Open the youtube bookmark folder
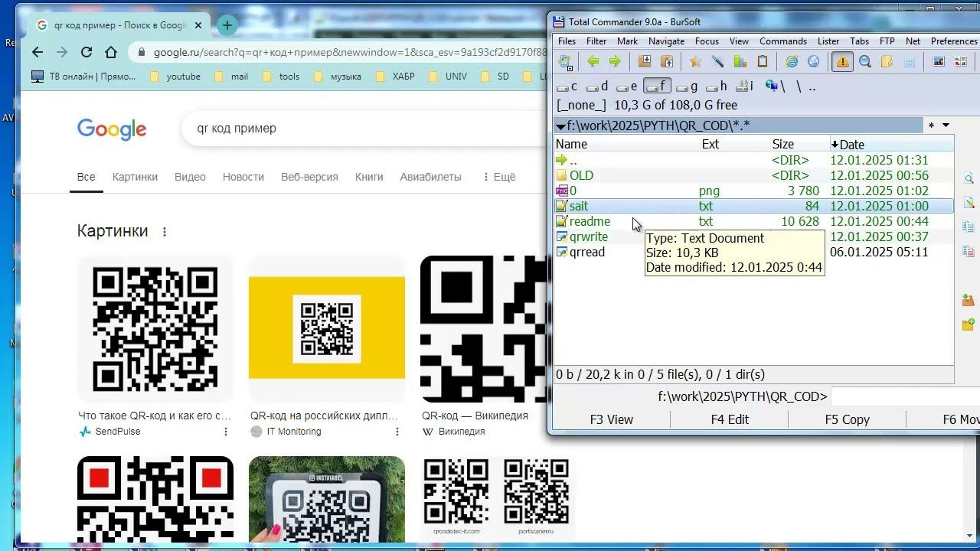This screenshot has height=551, width=980. point(176,77)
